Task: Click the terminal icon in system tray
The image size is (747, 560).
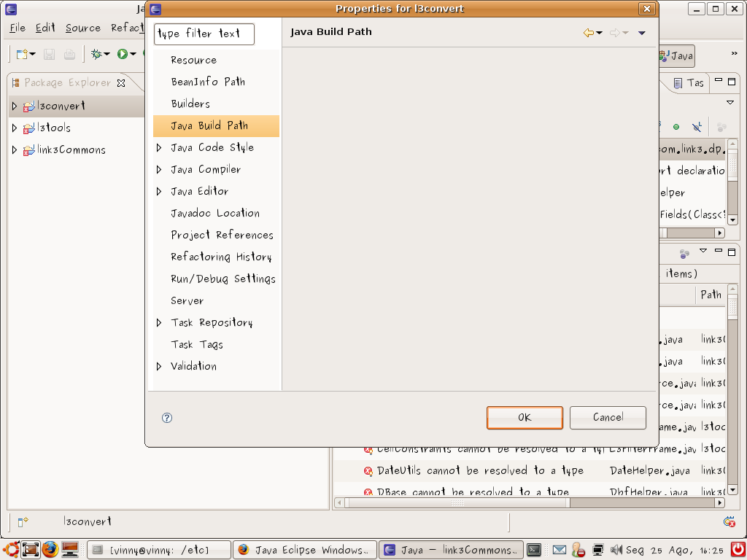Action: coord(534,550)
